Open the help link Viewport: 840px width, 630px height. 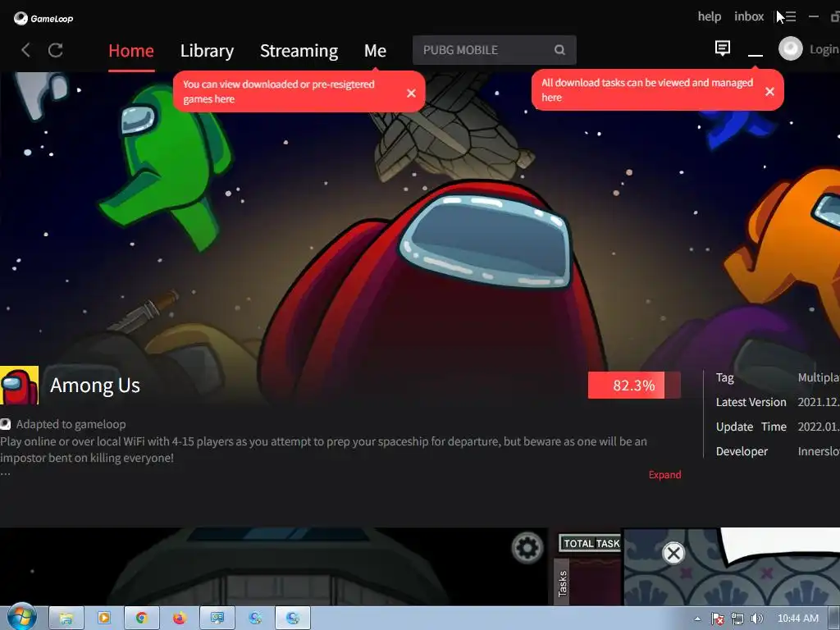click(x=710, y=16)
